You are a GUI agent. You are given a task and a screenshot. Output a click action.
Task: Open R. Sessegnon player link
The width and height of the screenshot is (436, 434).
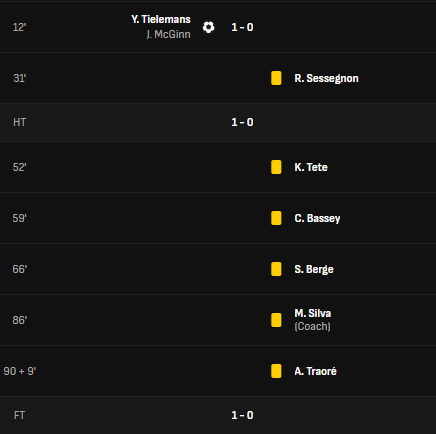click(x=326, y=78)
